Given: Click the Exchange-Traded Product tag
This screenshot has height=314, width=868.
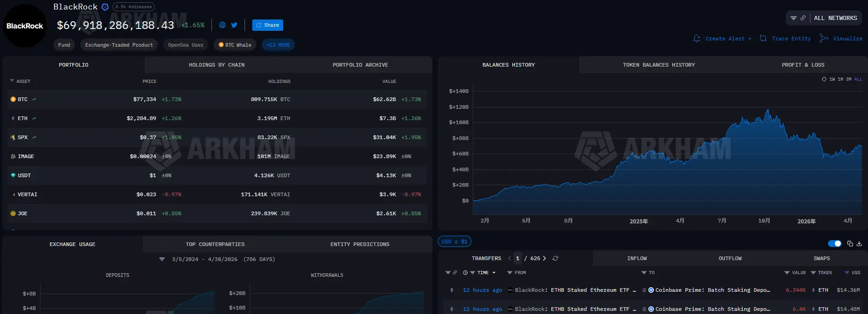Looking at the screenshot, I should (x=119, y=45).
